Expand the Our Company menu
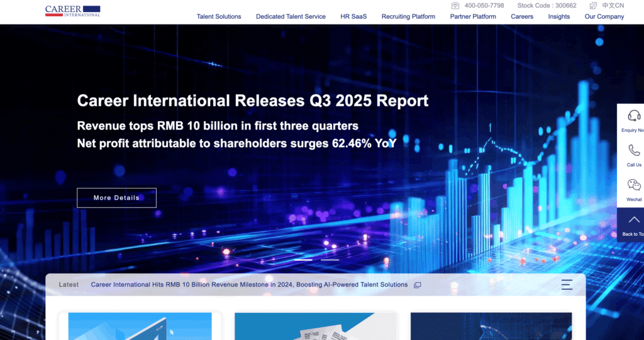Screen dimensions: 644x340 pyautogui.click(x=604, y=16)
